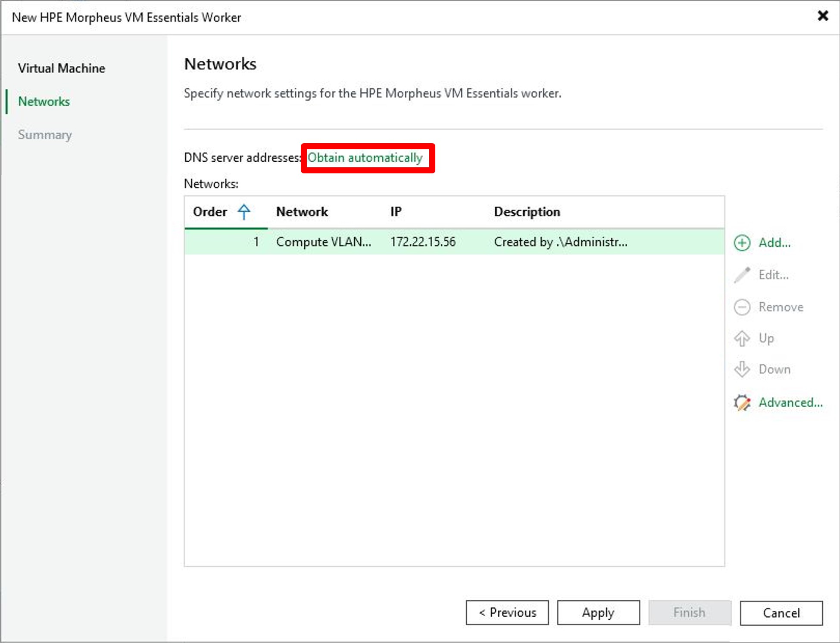Click the Remove label text
The width and height of the screenshot is (840, 643).
pos(781,307)
